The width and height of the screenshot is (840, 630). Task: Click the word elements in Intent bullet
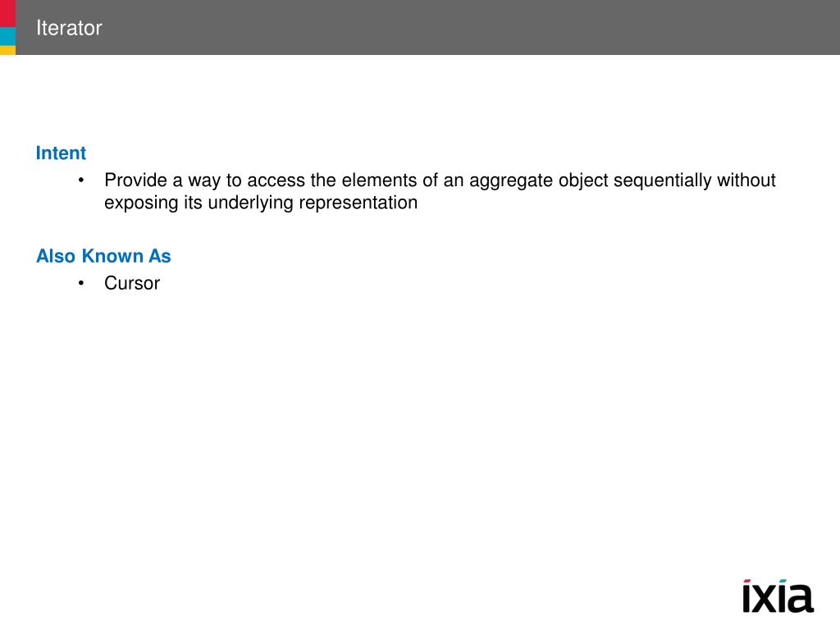point(379,180)
